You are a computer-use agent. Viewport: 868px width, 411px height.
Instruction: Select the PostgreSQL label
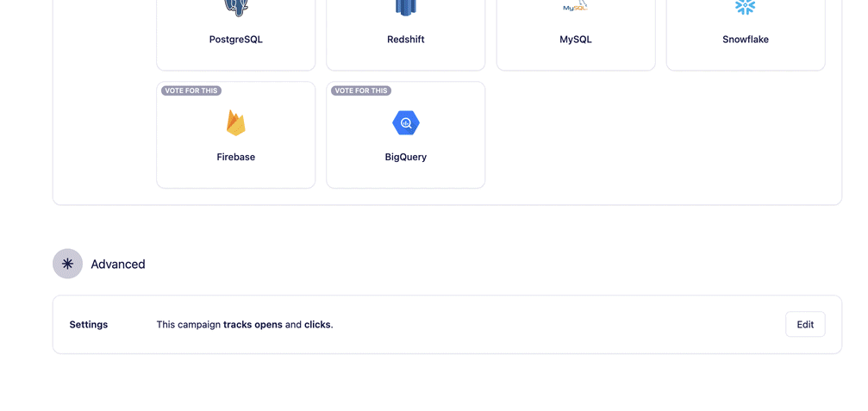pos(236,40)
